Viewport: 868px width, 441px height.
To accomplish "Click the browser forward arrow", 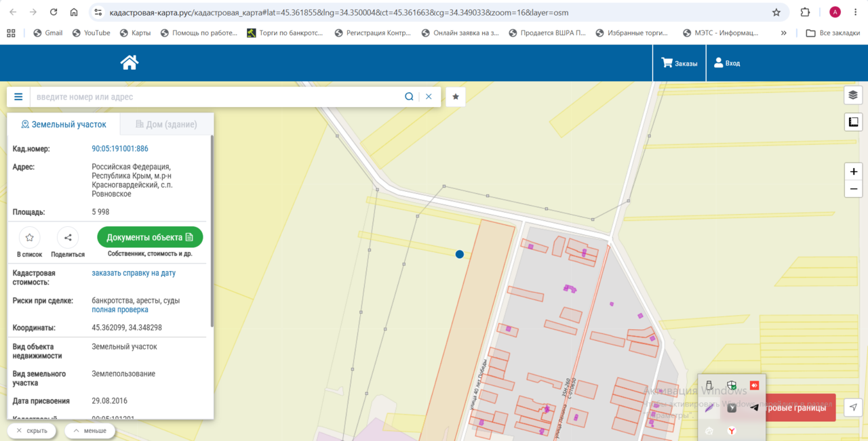I will (34, 12).
